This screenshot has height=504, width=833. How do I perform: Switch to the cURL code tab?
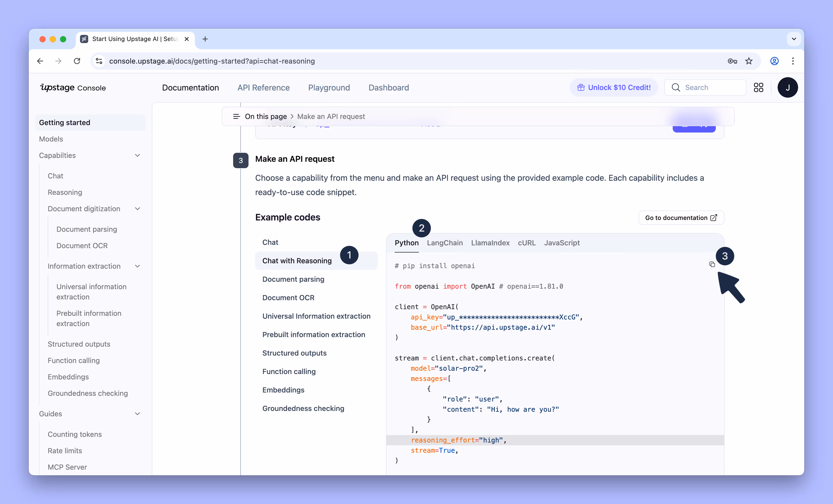click(526, 243)
